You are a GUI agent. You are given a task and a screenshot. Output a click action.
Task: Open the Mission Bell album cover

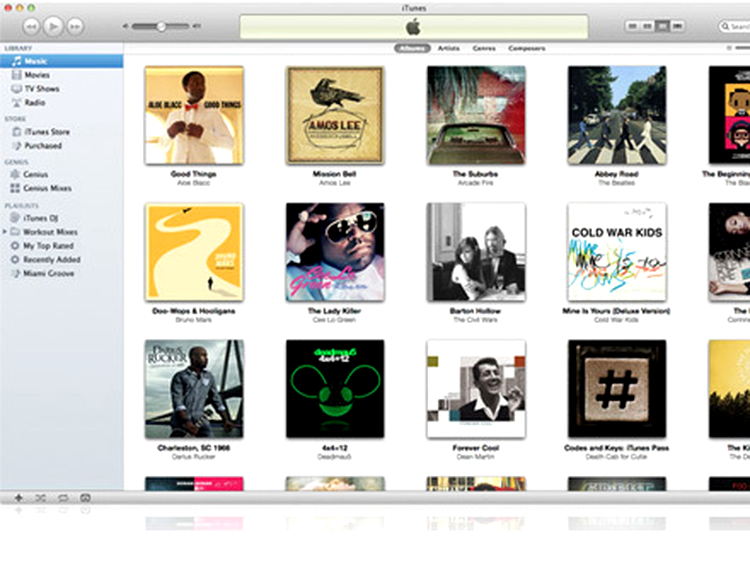pos(335,115)
